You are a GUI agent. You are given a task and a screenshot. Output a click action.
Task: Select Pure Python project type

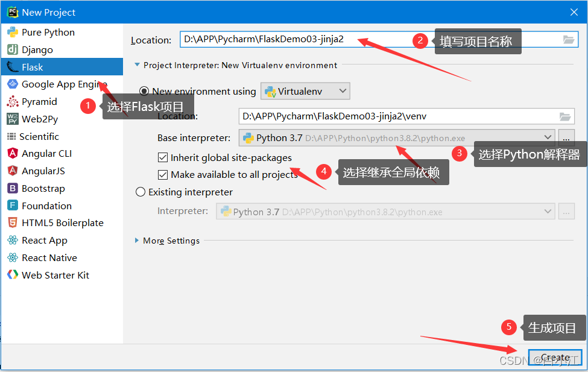(48, 32)
